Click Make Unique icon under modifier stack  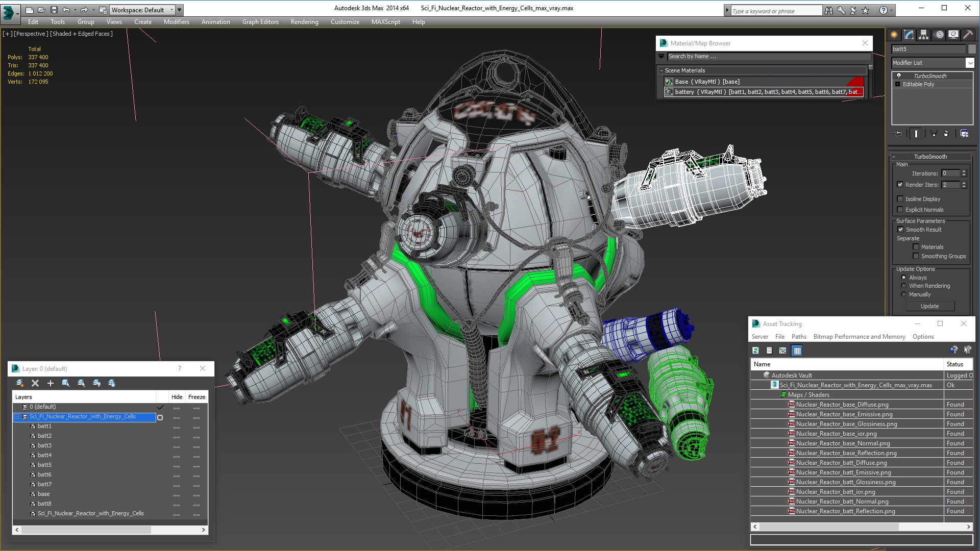[x=934, y=134]
